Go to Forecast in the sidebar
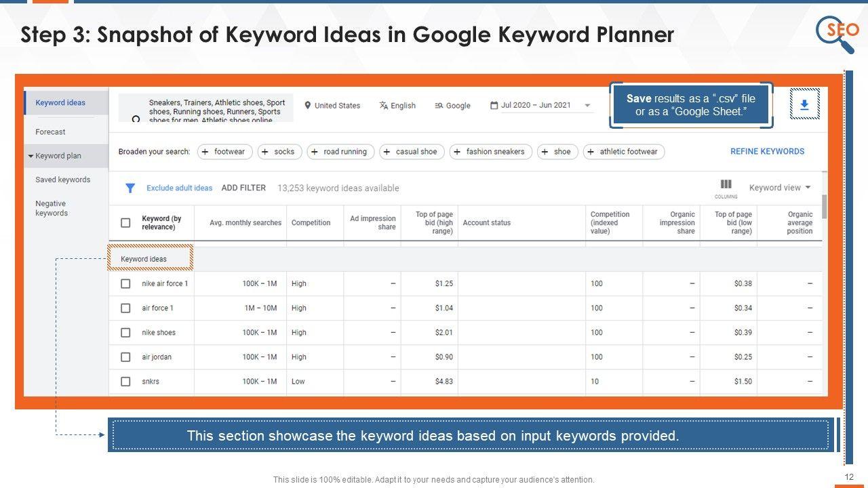Viewport: 868px width, 488px height. tap(50, 132)
